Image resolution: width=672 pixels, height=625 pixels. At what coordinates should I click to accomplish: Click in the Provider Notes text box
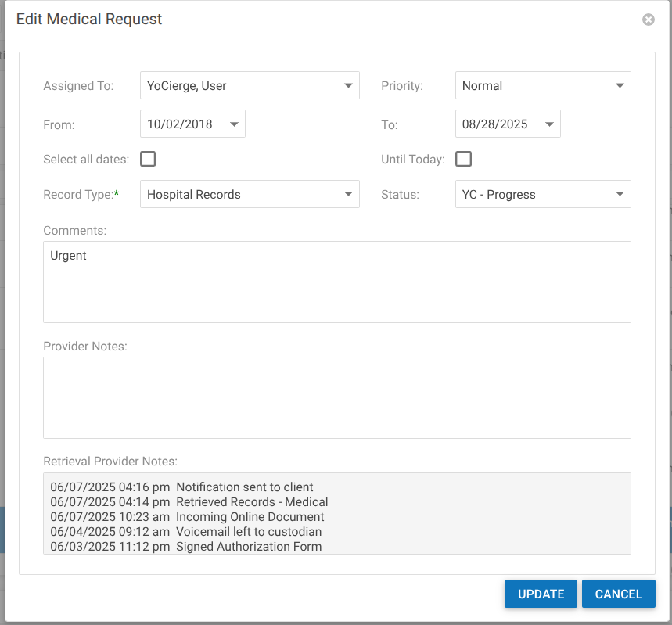[336, 397]
